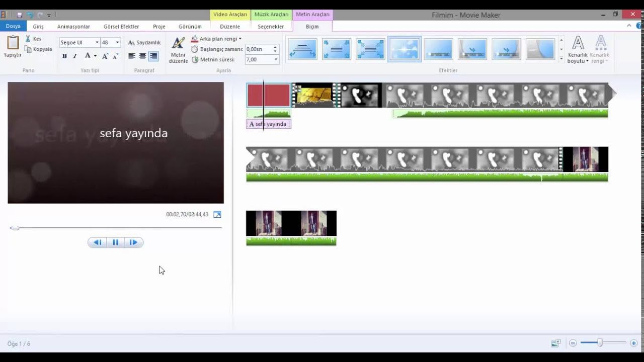Click the preview playback seek slider
This screenshot has height=362, width=644.
coord(116,228)
